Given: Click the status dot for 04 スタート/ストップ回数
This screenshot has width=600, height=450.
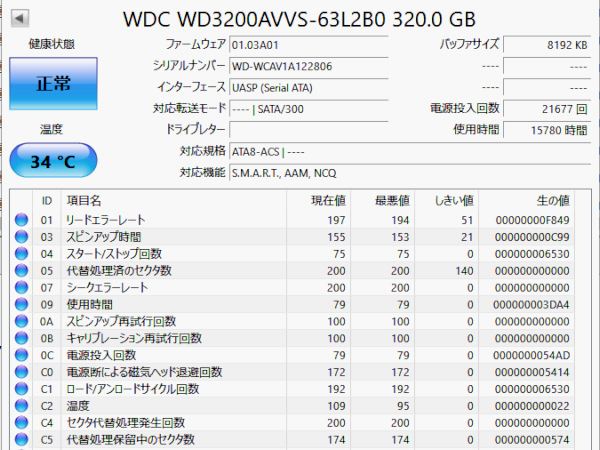Looking at the screenshot, I should (21, 253).
